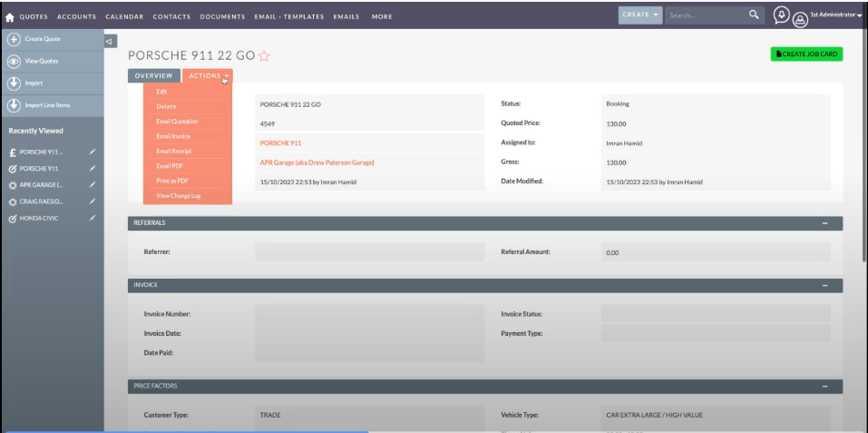This screenshot has height=433, width=868.
Task: Collapse the Invoice panel
Action: (824, 285)
